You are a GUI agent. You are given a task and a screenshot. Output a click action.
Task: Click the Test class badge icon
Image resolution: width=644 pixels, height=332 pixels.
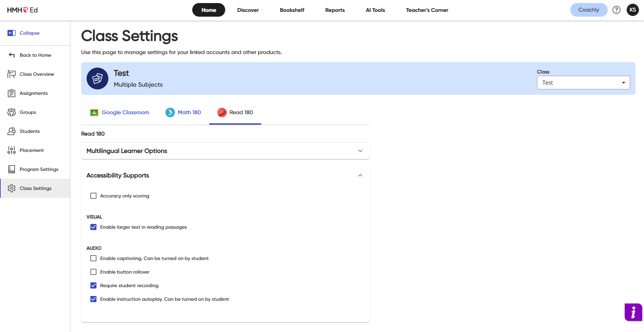[x=97, y=78]
